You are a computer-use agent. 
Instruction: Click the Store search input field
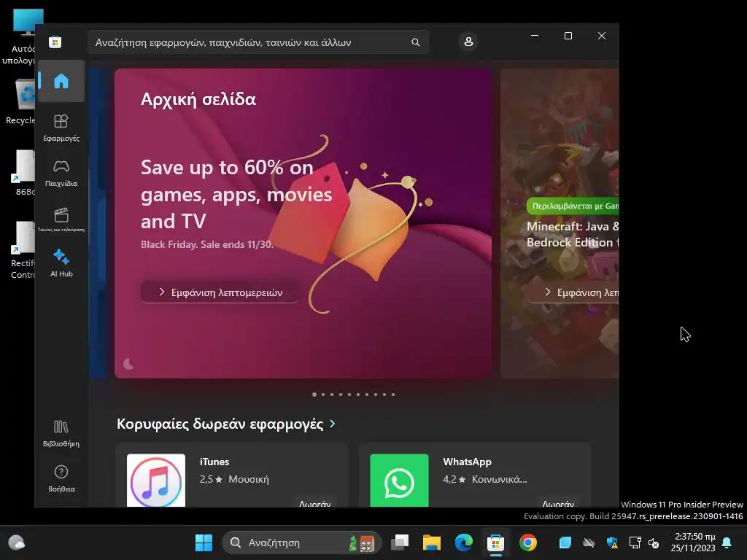click(258, 42)
